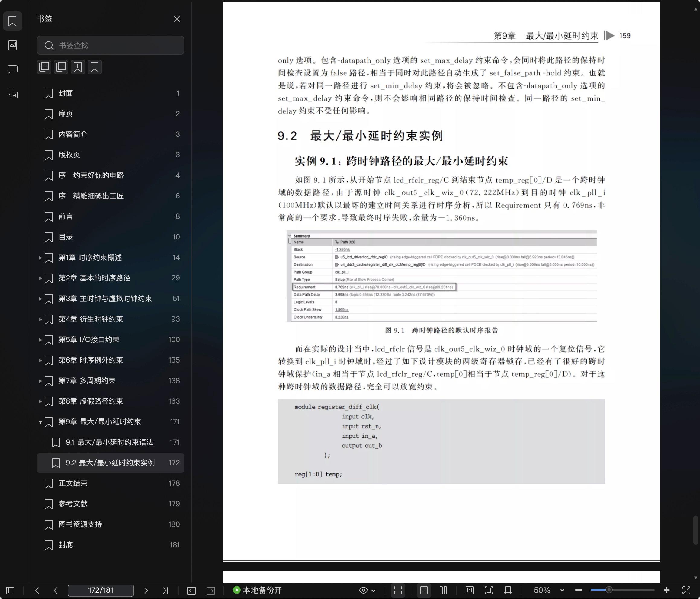Expand 第4章 衍生时钟约束 bookmark
The height and width of the screenshot is (599, 700).
pos(40,319)
